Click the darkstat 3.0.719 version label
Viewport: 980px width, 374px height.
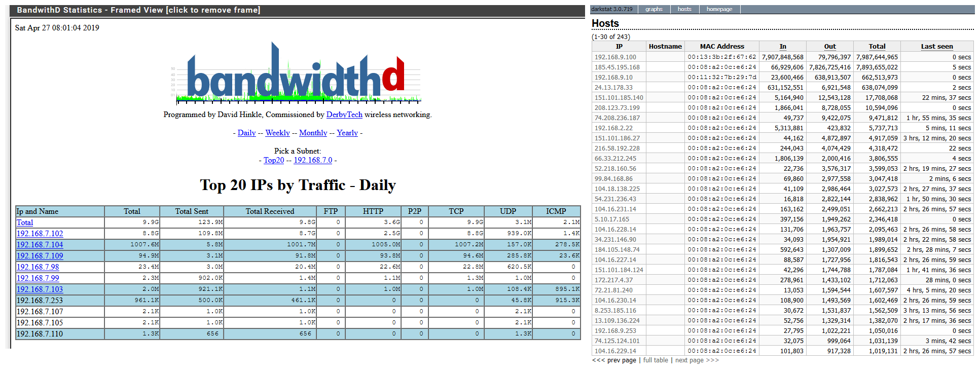(x=612, y=9)
